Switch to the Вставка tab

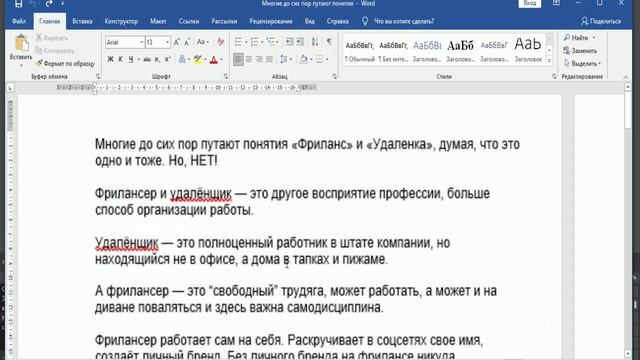82,21
